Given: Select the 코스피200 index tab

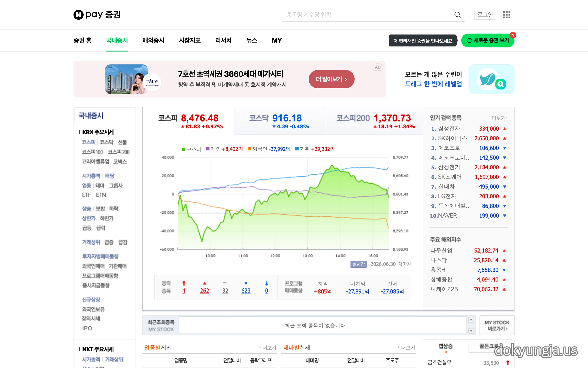Looking at the screenshot, I should pos(374,121).
